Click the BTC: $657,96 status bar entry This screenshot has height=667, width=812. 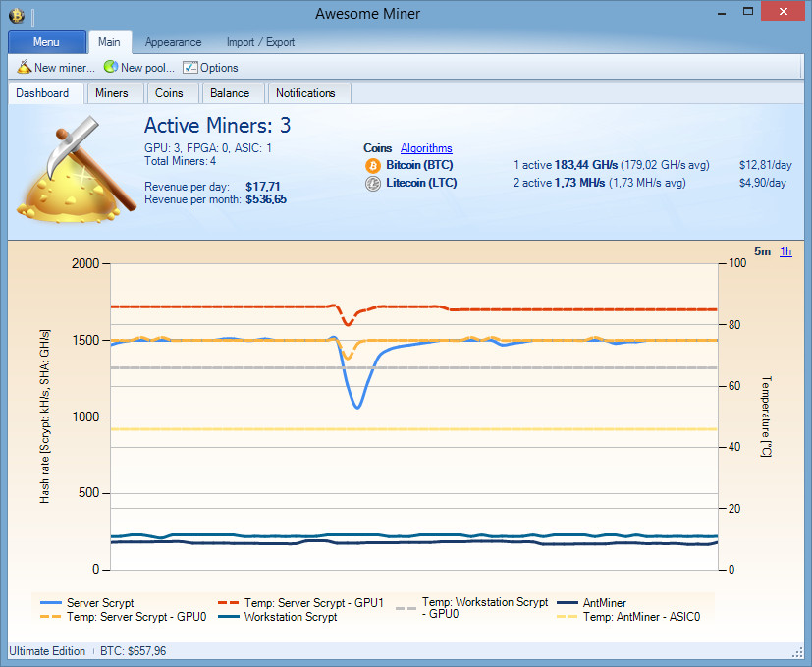point(134,651)
